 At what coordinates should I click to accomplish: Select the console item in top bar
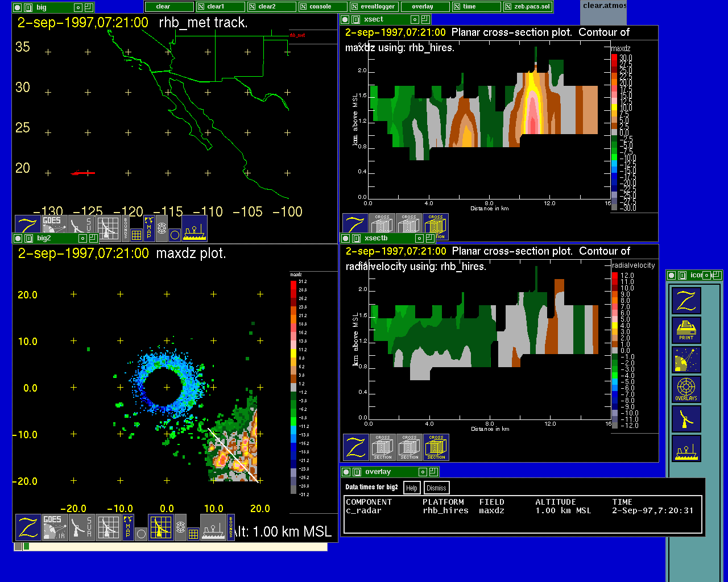pos(320,7)
